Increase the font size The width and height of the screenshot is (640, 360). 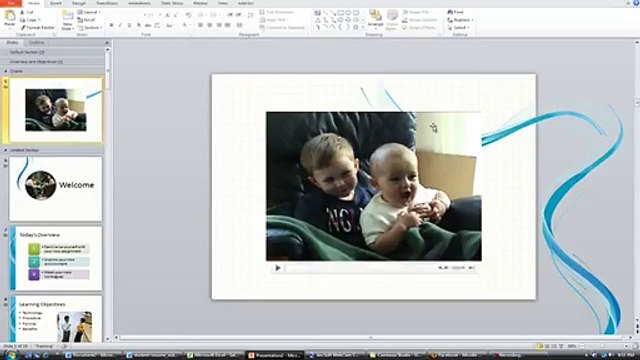(x=168, y=15)
